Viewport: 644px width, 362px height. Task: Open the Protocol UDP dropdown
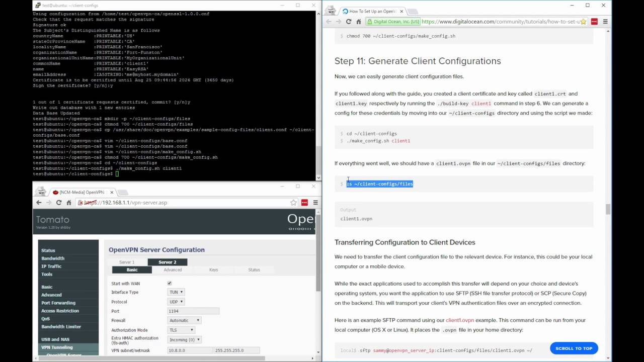coord(176,302)
